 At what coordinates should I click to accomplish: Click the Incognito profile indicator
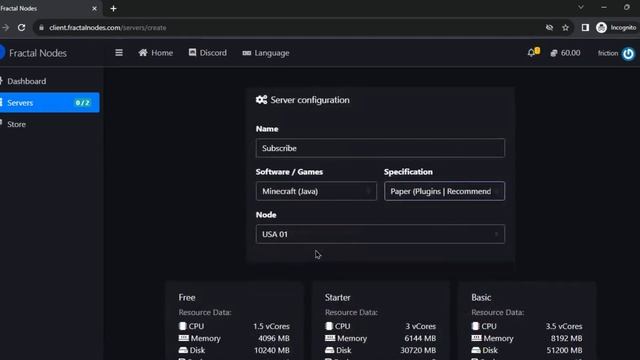(616, 27)
